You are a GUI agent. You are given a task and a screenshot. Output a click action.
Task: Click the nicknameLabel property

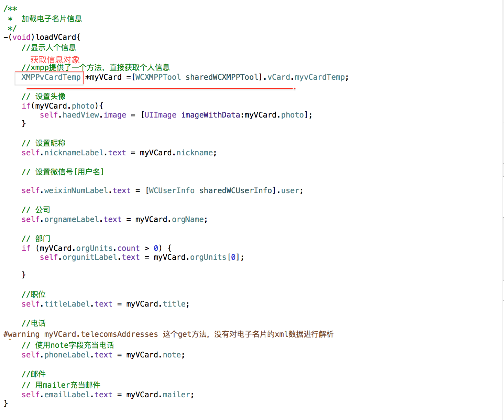(x=74, y=153)
